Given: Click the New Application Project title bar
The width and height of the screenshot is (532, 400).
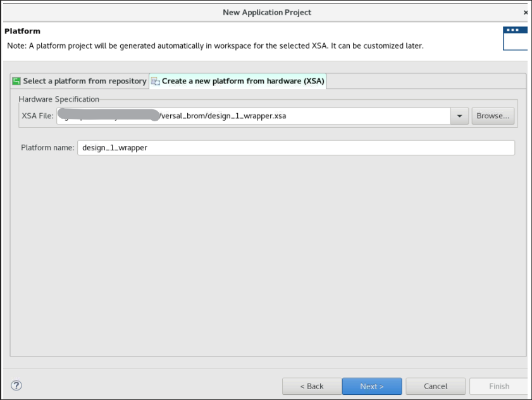Looking at the screenshot, I should tap(266, 12).
